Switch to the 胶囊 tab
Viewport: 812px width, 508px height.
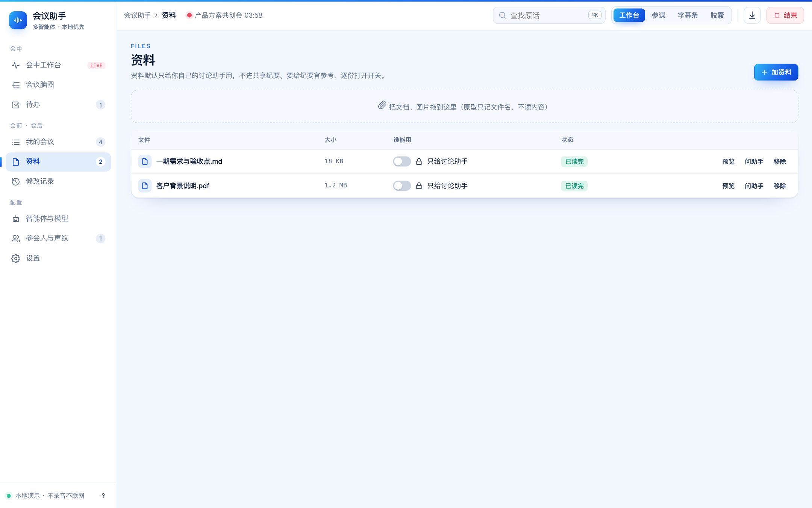(x=717, y=15)
